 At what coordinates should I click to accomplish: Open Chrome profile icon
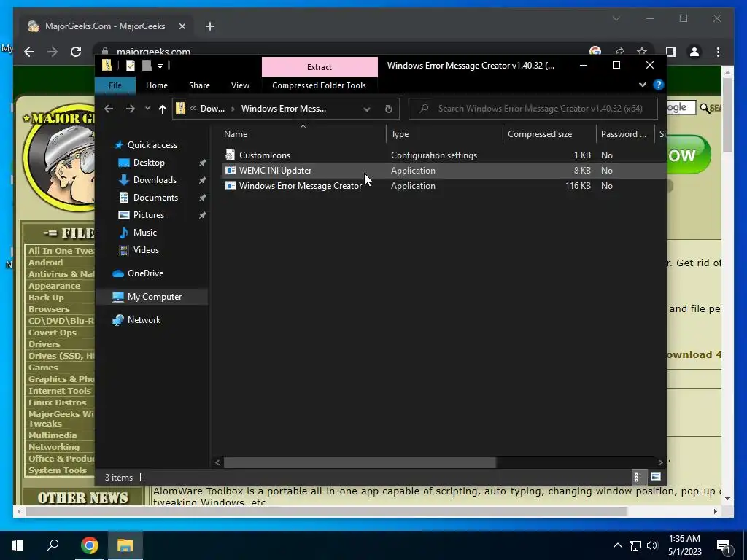tap(694, 52)
